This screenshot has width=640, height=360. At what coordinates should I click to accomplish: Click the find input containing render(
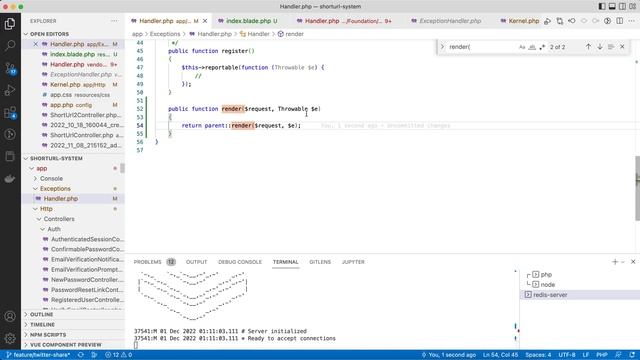tap(482, 47)
